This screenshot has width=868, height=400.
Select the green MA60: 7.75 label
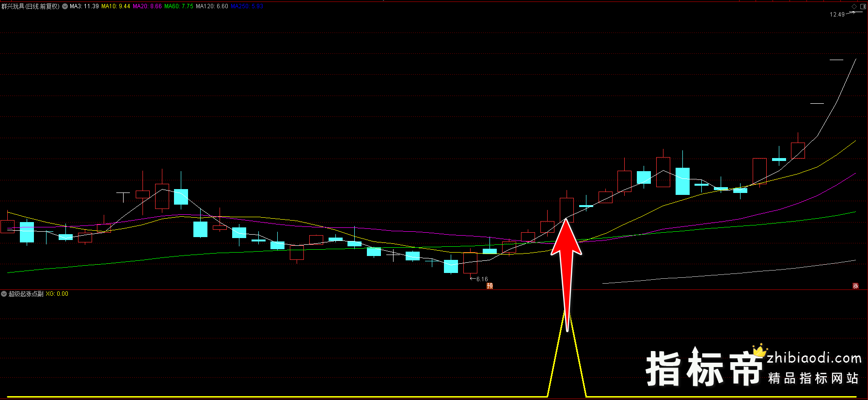(179, 6)
